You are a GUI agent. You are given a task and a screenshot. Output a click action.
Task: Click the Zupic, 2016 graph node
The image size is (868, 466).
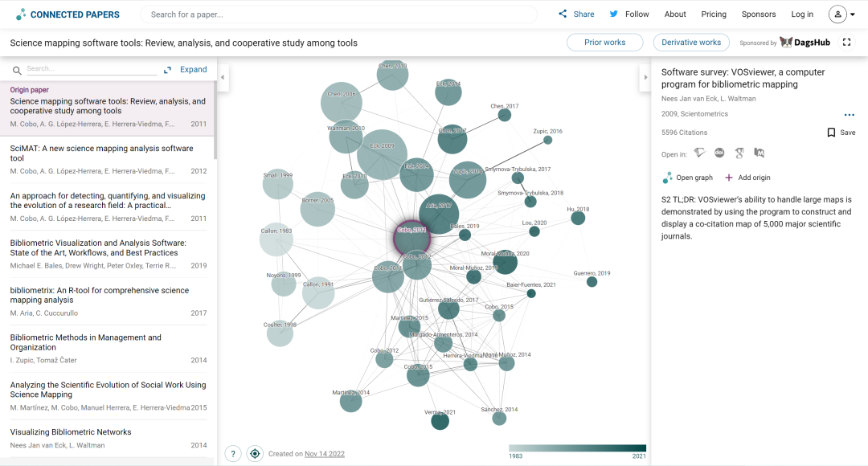pos(547,140)
